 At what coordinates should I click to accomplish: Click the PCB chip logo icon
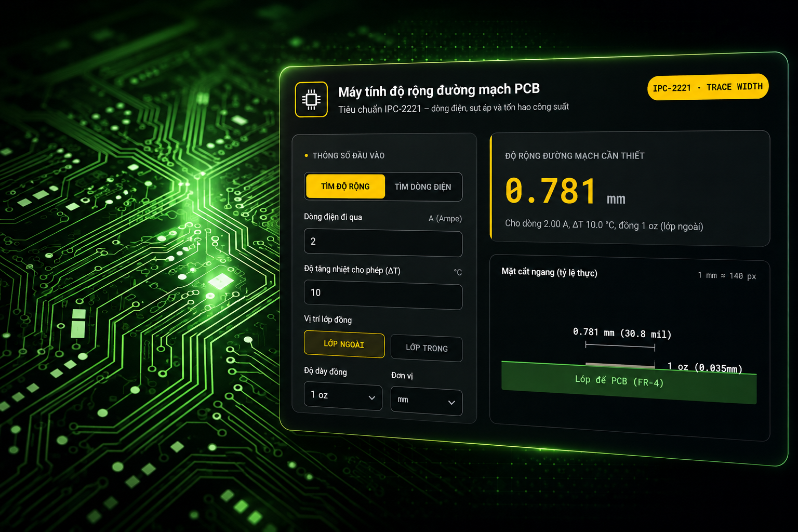(311, 99)
